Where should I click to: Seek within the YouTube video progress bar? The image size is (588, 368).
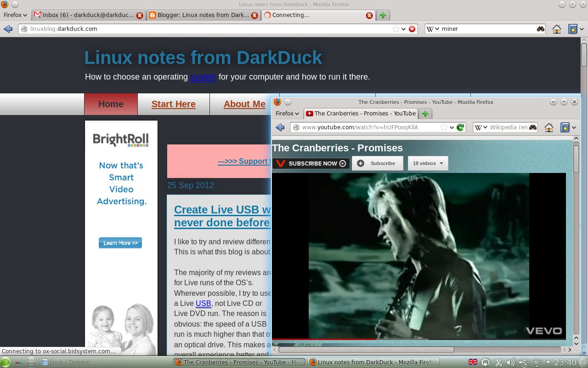point(419,339)
